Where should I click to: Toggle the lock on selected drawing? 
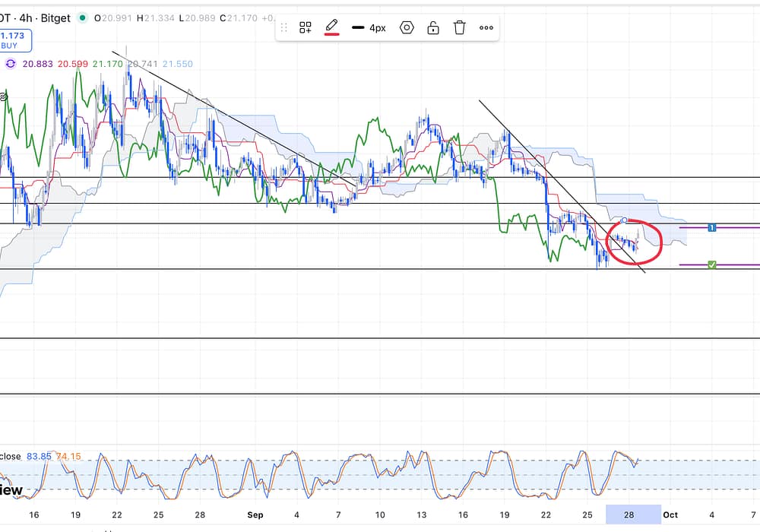pos(433,28)
